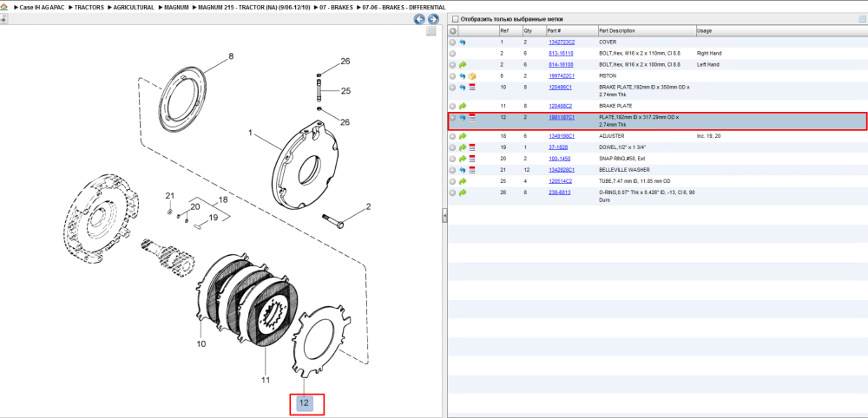
Task: Open part number link 238-6013
Action: (x=559, y=193)
